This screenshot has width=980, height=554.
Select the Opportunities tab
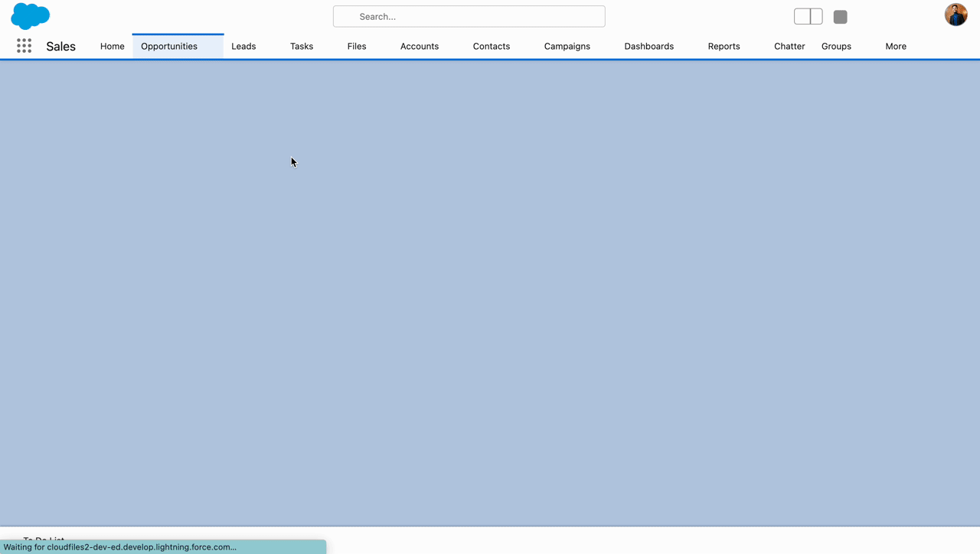click(169, 46)
